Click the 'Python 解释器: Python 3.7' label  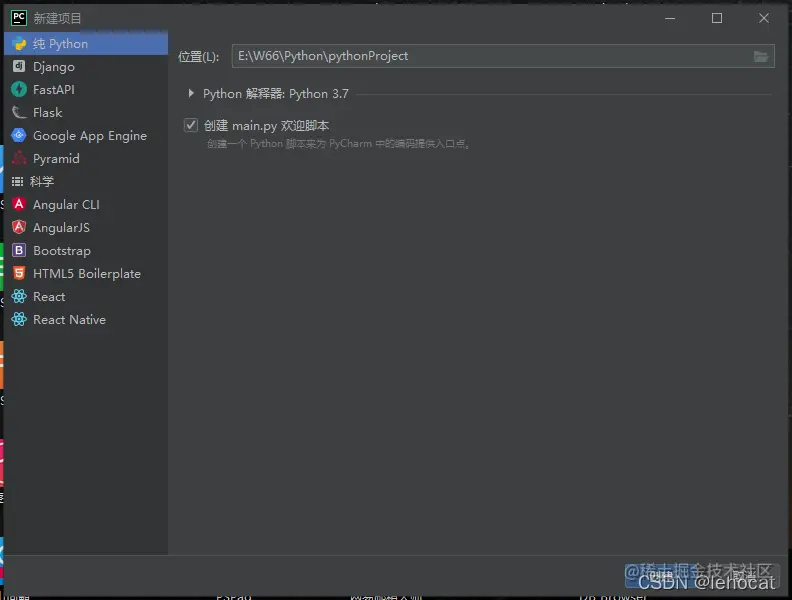click(276, 93)
